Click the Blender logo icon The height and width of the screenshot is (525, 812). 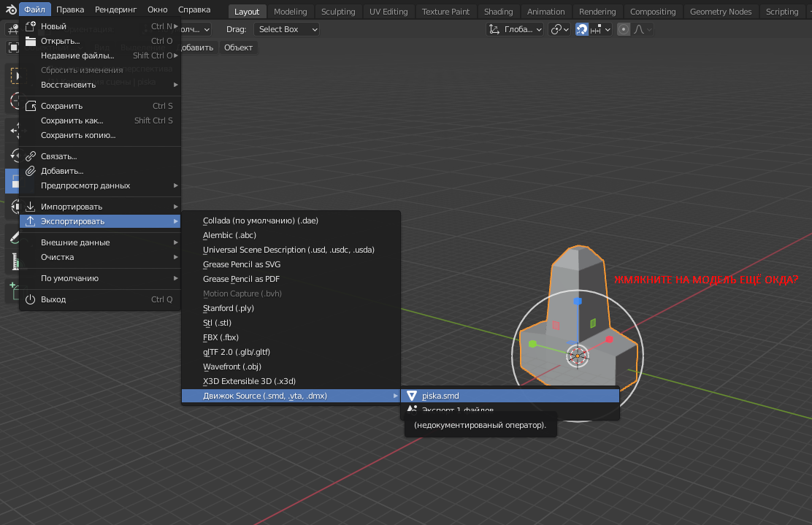(10, 9)
